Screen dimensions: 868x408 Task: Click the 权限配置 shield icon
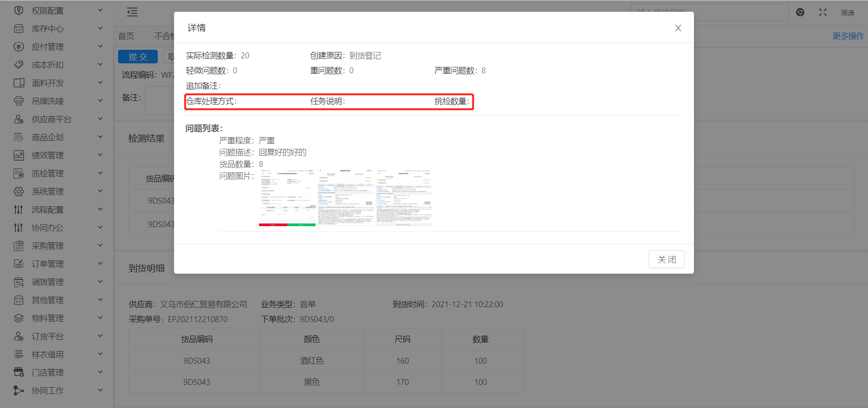click(19, 10)
